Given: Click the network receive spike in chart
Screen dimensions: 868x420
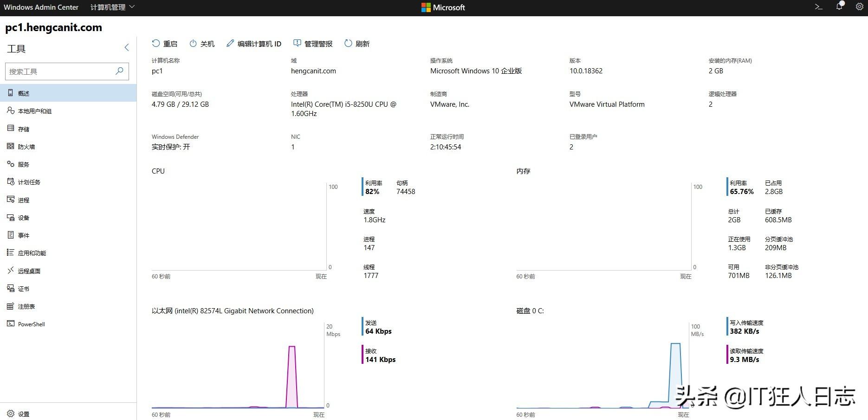Looking at the screenshot, I should pos(292,376).
